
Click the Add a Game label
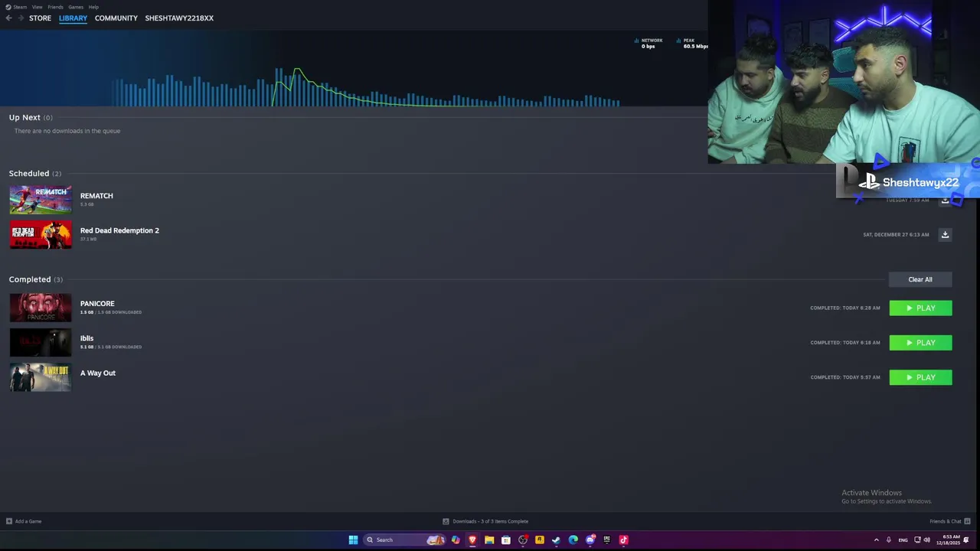point(28,521)
